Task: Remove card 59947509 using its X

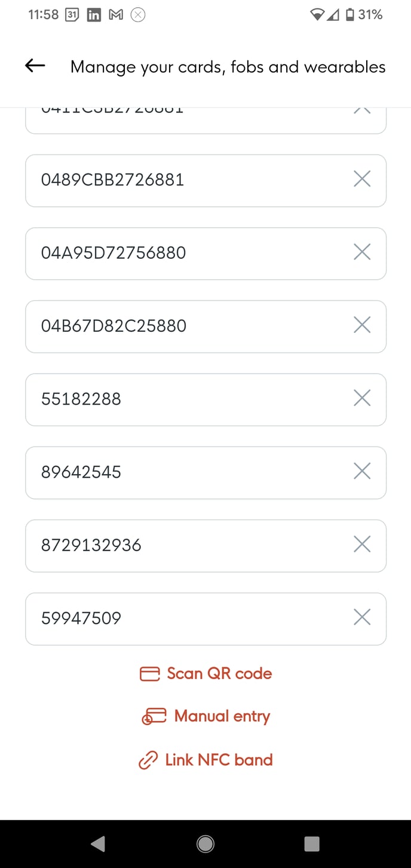Action: click(x=362, y=617)
